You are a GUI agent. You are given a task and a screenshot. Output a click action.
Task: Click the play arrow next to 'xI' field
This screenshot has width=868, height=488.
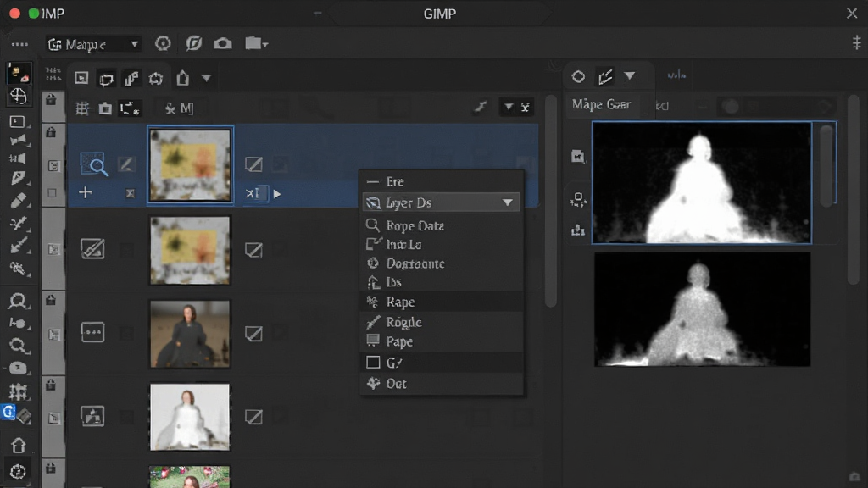click(x=277, y=194)
